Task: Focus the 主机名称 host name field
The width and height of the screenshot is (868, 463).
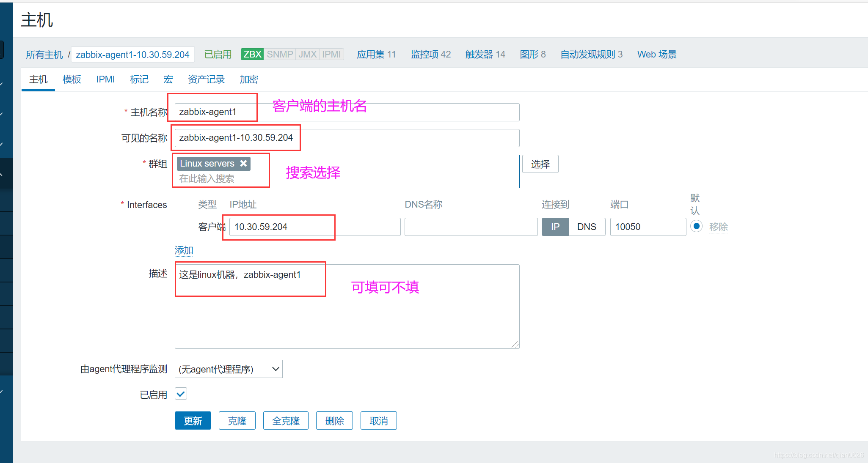Action: pyautogui.click(x=347, y=112)
